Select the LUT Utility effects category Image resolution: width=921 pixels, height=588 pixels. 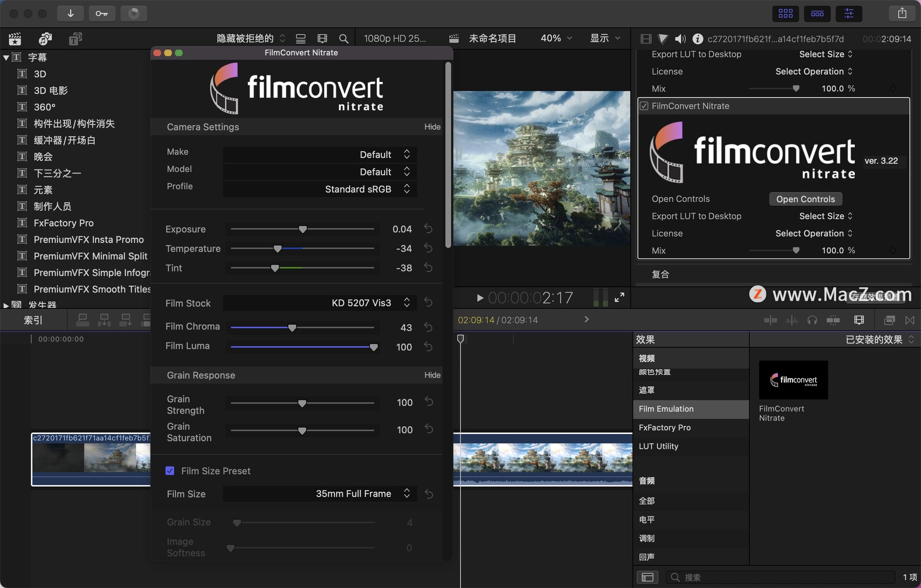658,447
